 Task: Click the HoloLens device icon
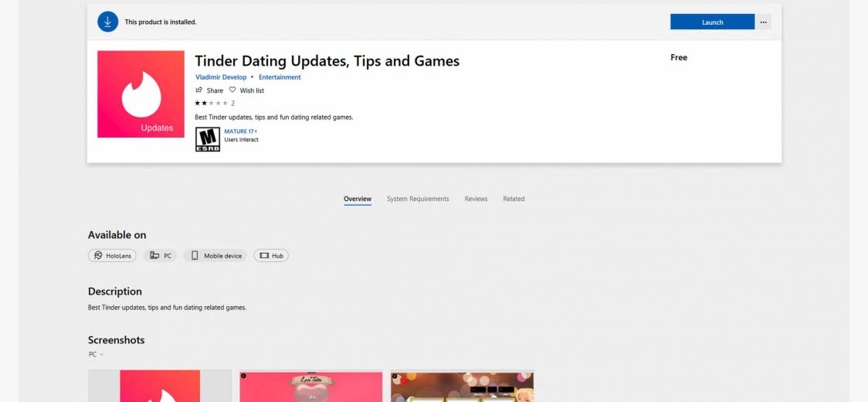(99, 256)
